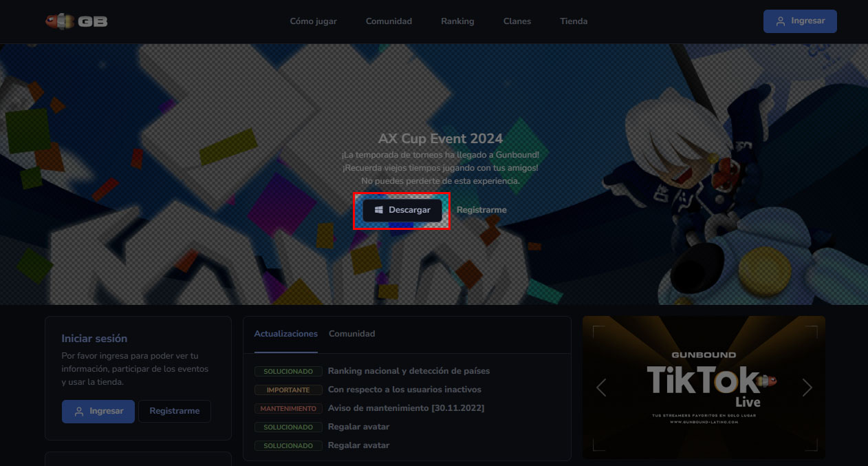
Task: Click Ingresar in the Iniciar sesión panel
Action: 98,411
